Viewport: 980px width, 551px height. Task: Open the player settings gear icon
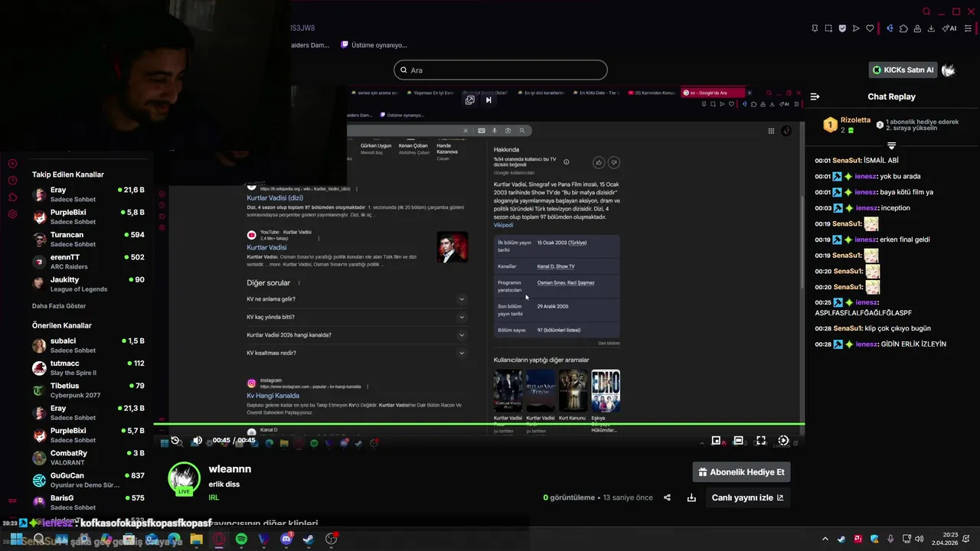point(783,440)
